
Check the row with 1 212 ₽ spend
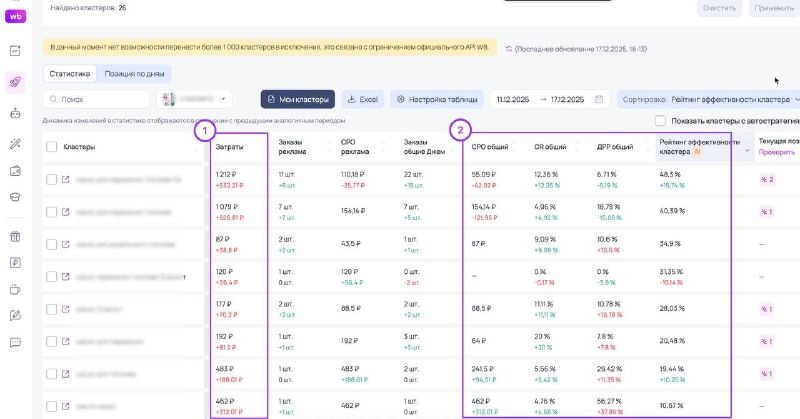(x=52, y=179)
